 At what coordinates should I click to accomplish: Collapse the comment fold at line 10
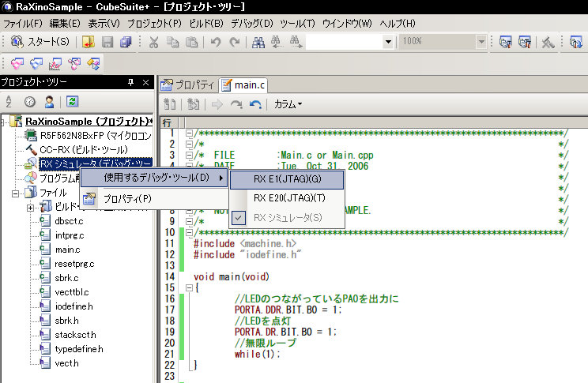coord(190,232)
